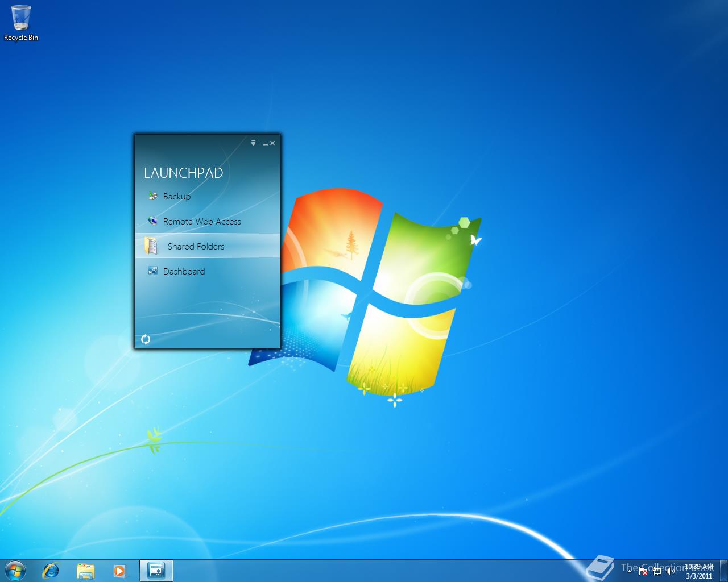Open the Action Center flag icon
728x582 pixels.
pyautogui.click(x=643, y=571)
